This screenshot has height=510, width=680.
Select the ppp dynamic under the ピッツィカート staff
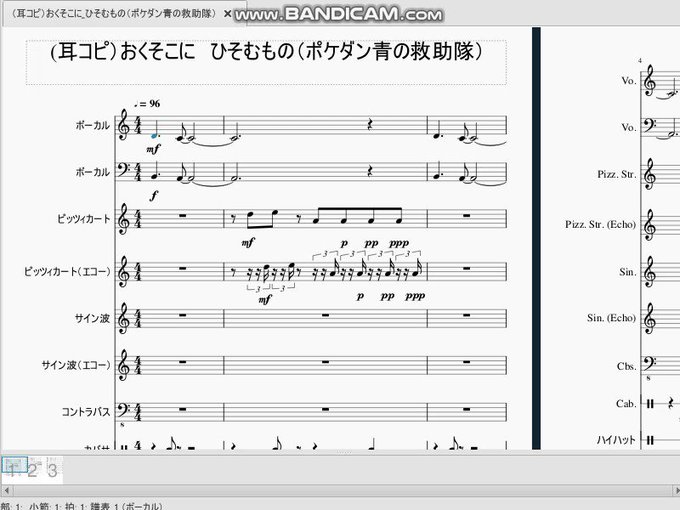point(399,243)
